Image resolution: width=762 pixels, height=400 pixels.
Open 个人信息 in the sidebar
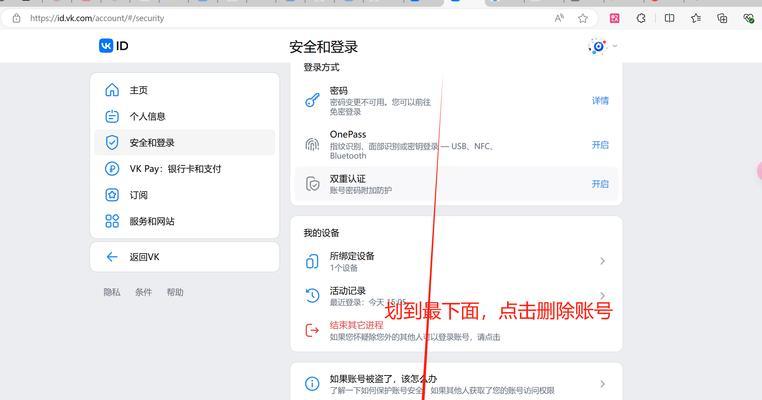pyautogui.click(x=185, y=116)
